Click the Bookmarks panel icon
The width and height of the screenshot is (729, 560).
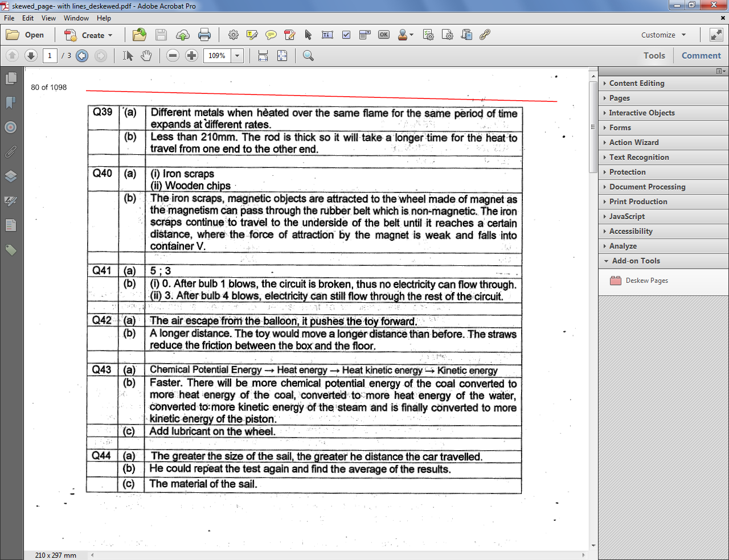click(x=10, y=104)
